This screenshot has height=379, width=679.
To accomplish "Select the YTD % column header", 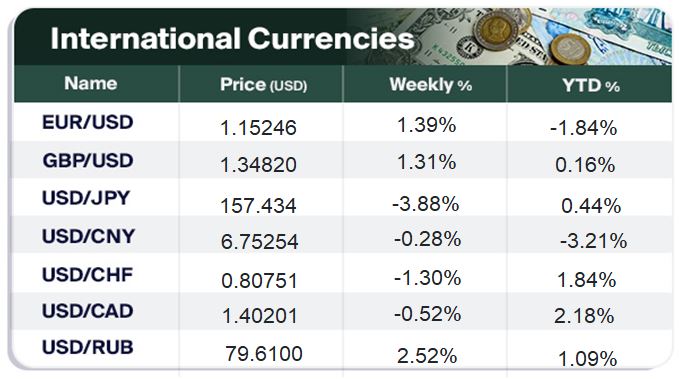I will pos(591,86).
